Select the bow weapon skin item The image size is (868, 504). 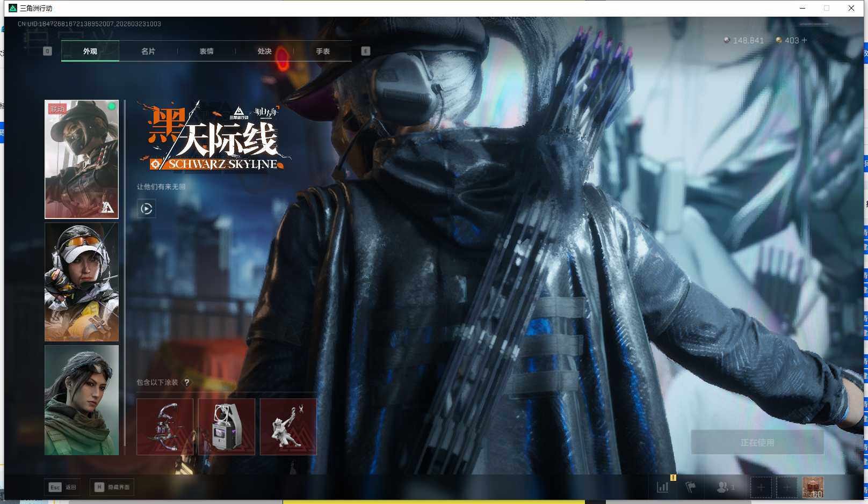[165, 427]
